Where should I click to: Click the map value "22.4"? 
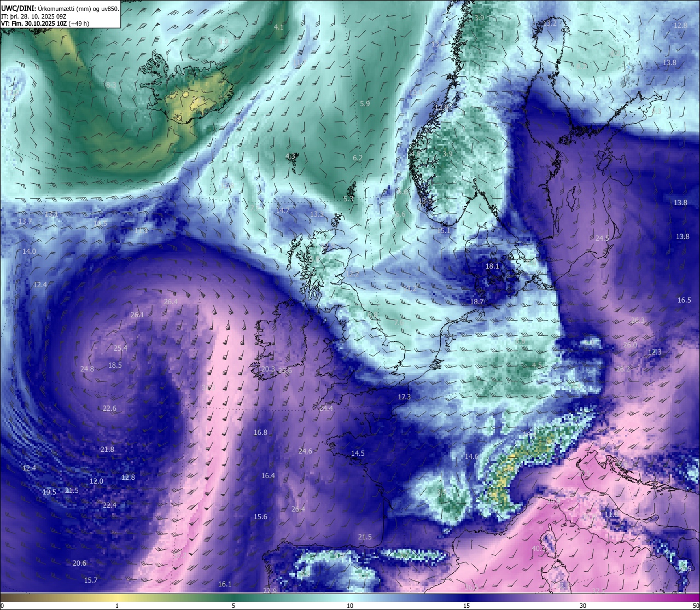[109, 506]
